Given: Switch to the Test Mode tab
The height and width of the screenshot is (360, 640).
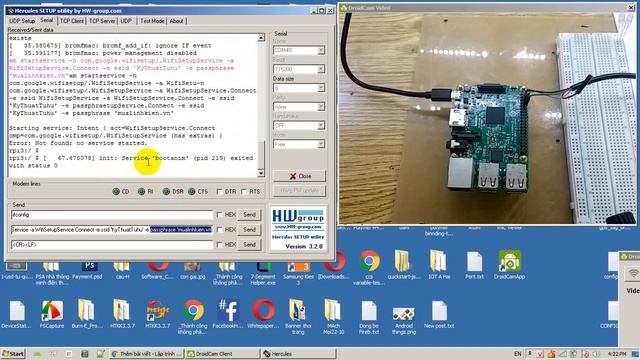Looking at the screenshot, I should tap(152, 21).
